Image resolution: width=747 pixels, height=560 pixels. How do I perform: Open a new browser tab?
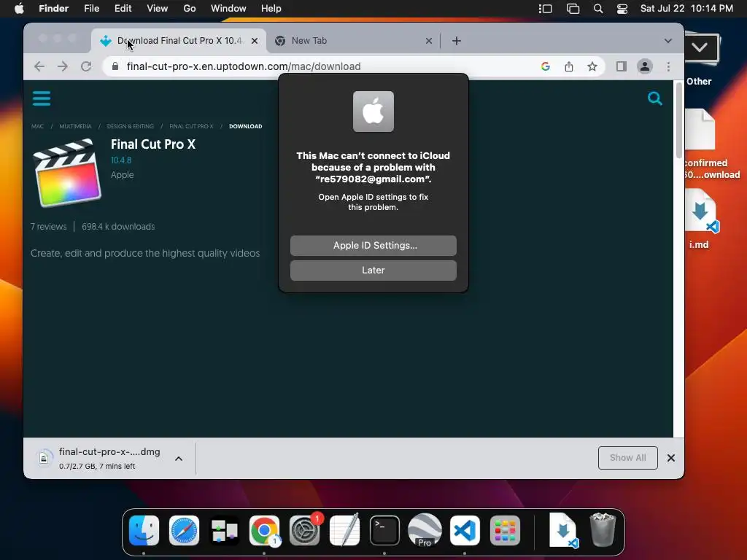tap(457, 41)
